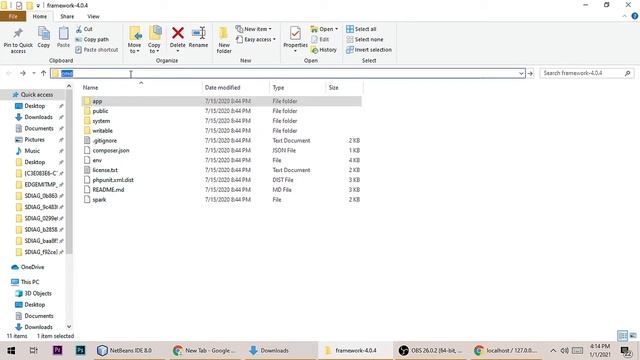Go back to previous folder

[9, 73]
